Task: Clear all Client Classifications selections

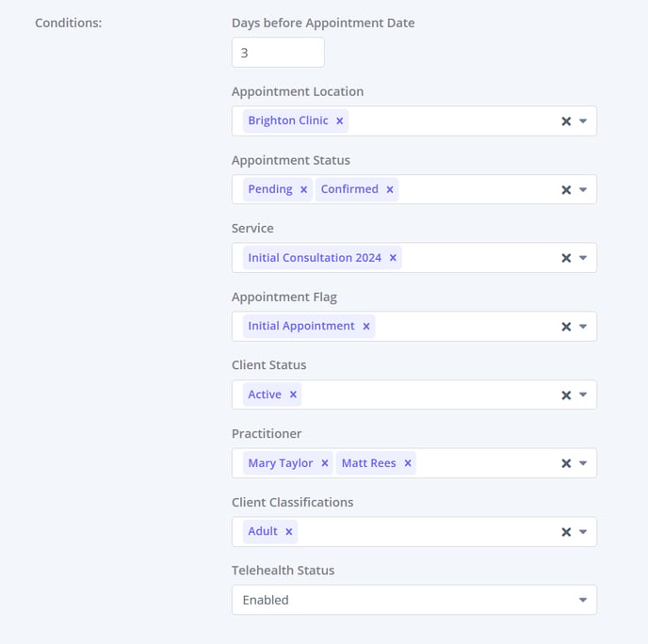Action: 566,532
